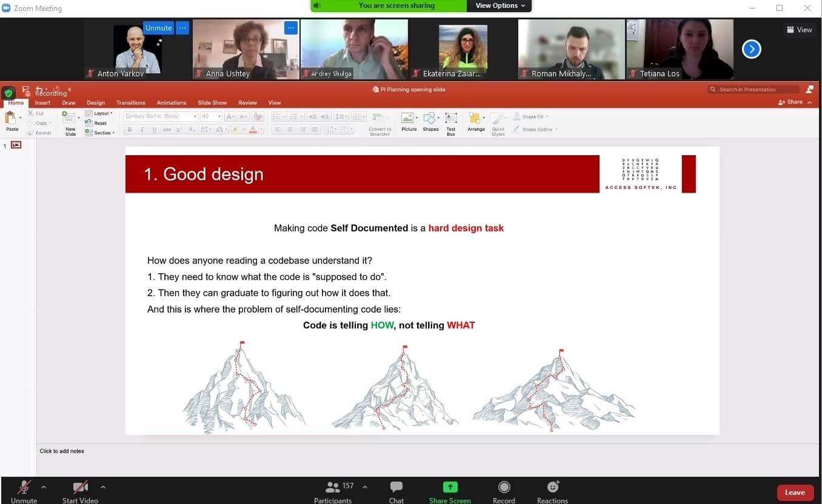Click the Search in Presentation field
Viewport: 822px width, 504px height.
point(754,90)
